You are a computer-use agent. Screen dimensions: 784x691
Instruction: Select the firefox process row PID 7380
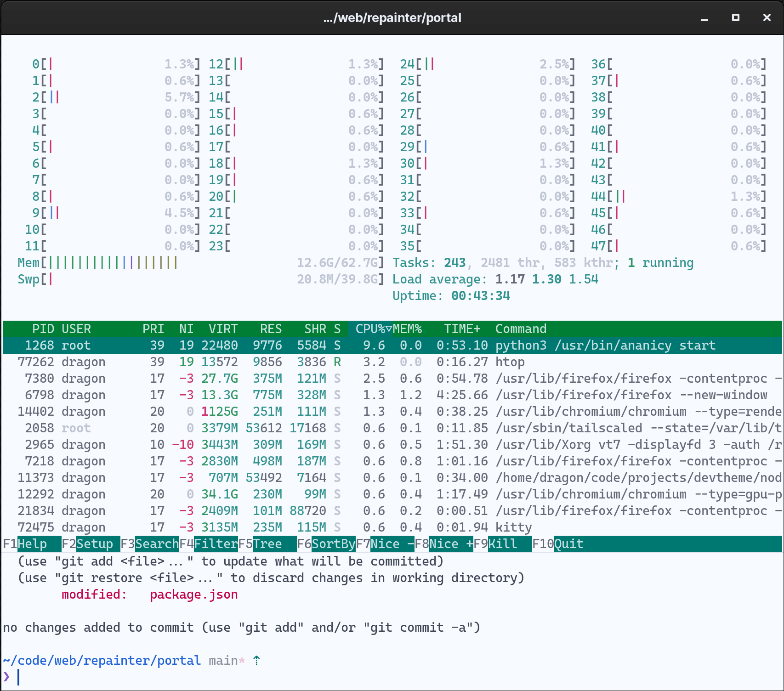pyautogui.click(x=392, y=379)
